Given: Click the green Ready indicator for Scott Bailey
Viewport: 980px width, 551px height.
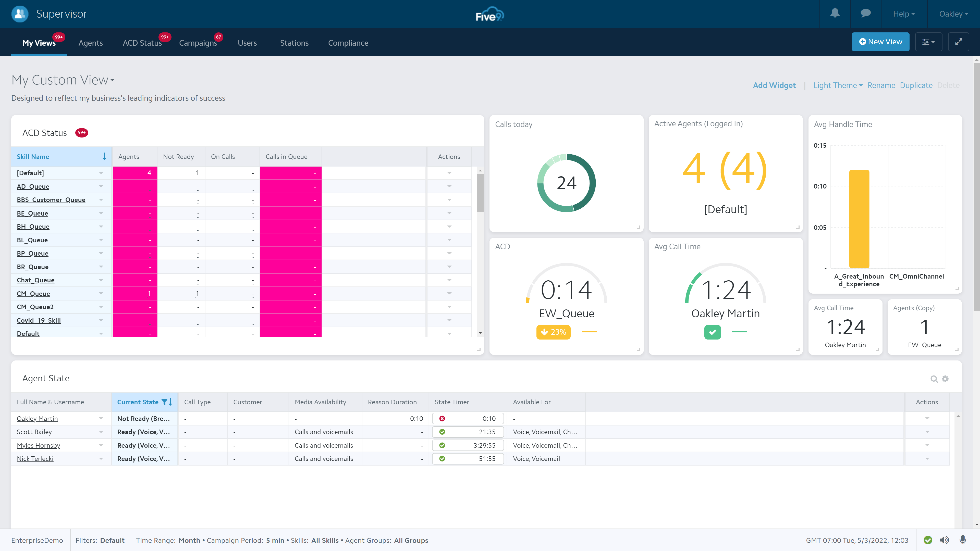Looking at the screenshot, I should [442, 432].
